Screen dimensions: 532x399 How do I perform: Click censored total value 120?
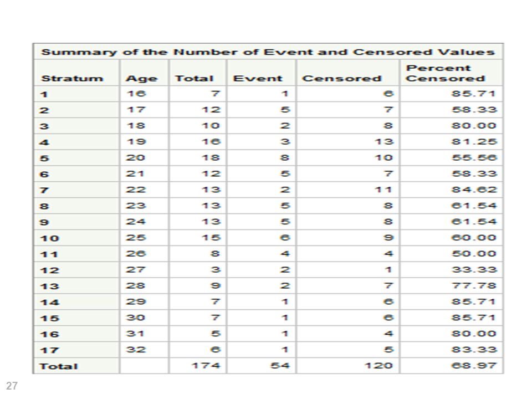(x=378, y=365)
